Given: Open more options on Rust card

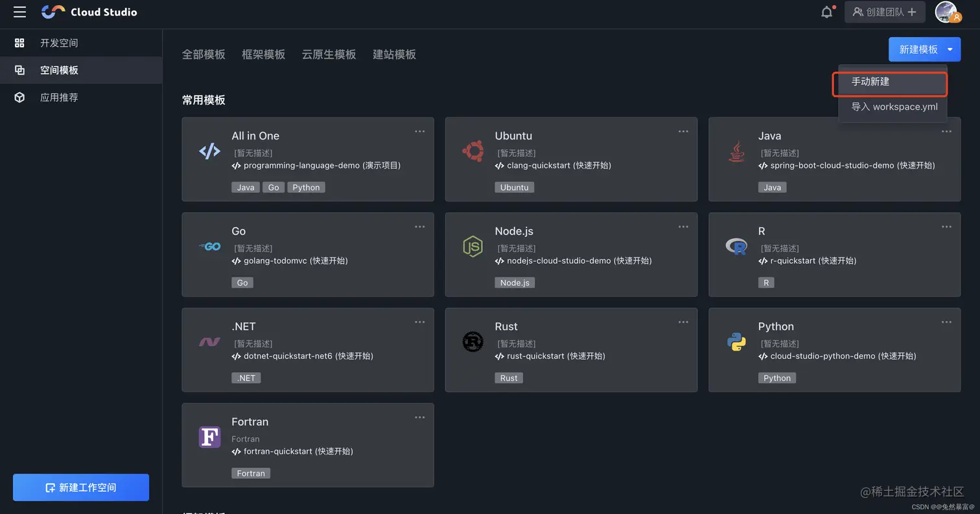Looking at the screenshot, I should click(683, 322).
